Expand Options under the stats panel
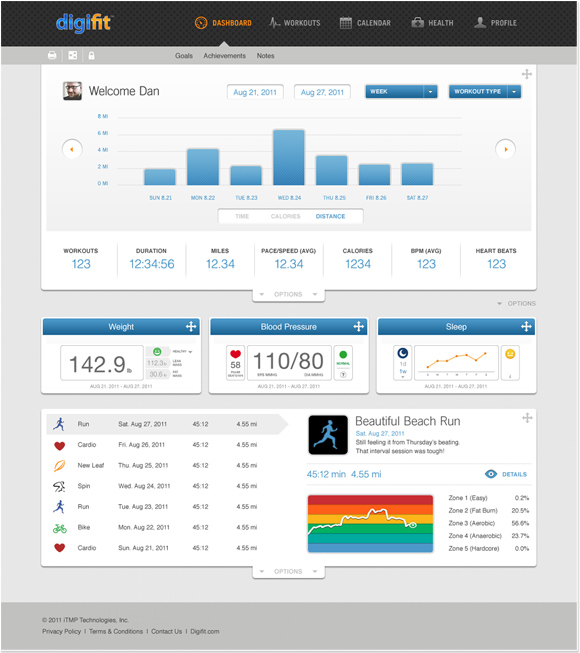The image size is (580, 653). point(288,294)
